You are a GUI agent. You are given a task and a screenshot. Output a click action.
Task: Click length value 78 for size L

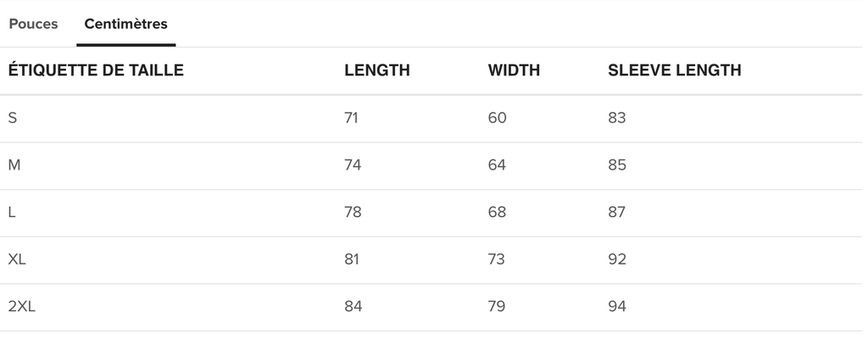tap(353, 212)
